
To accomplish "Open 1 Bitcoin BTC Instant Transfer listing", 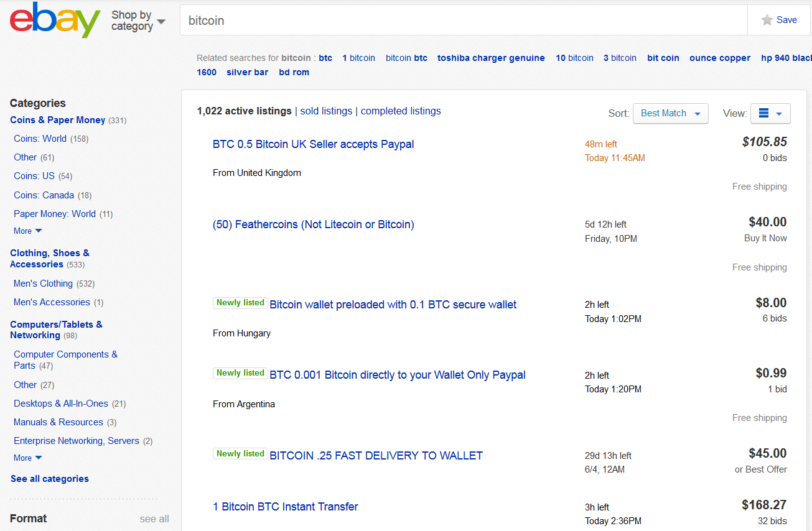I will click(x=286, y=507).
